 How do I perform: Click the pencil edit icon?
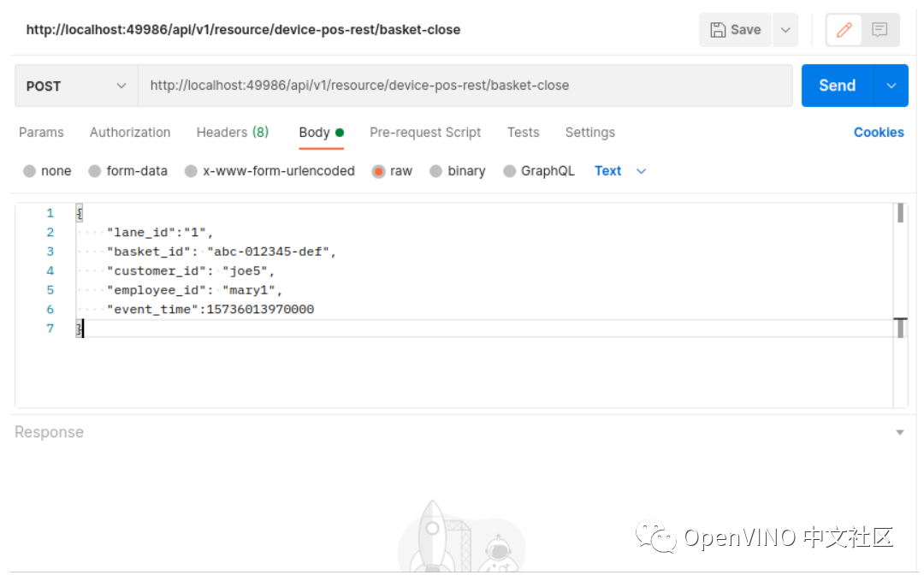click(844, 30)
